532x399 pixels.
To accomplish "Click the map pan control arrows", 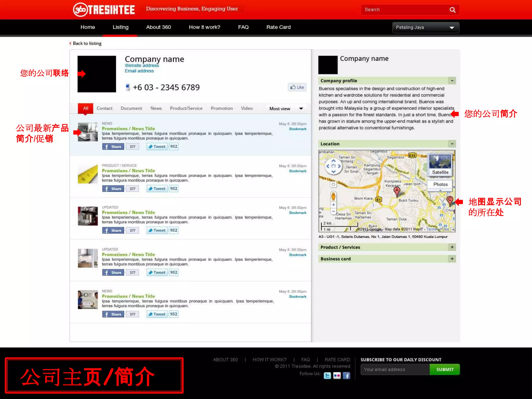I will 334,166.
